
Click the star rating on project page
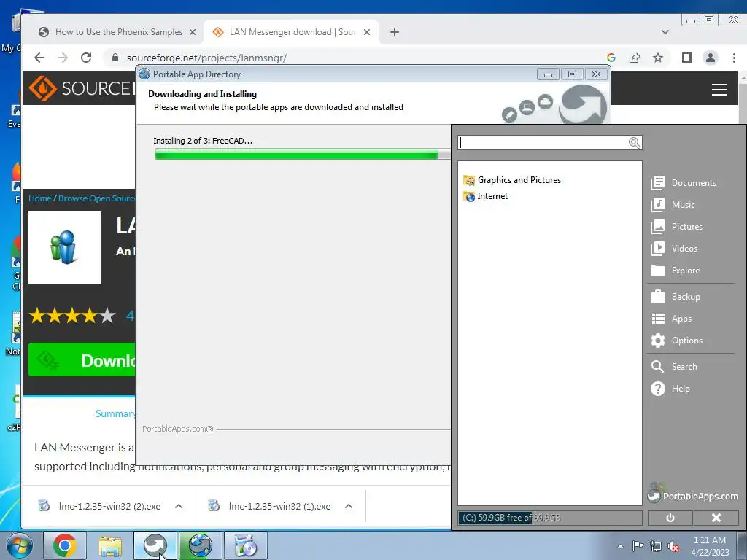(72, 315)
